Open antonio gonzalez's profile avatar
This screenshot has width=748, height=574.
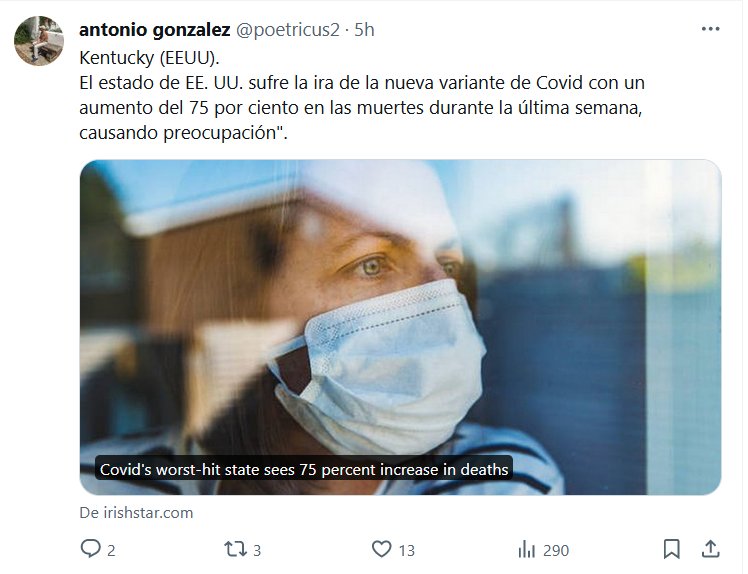[x=39, y=41]
